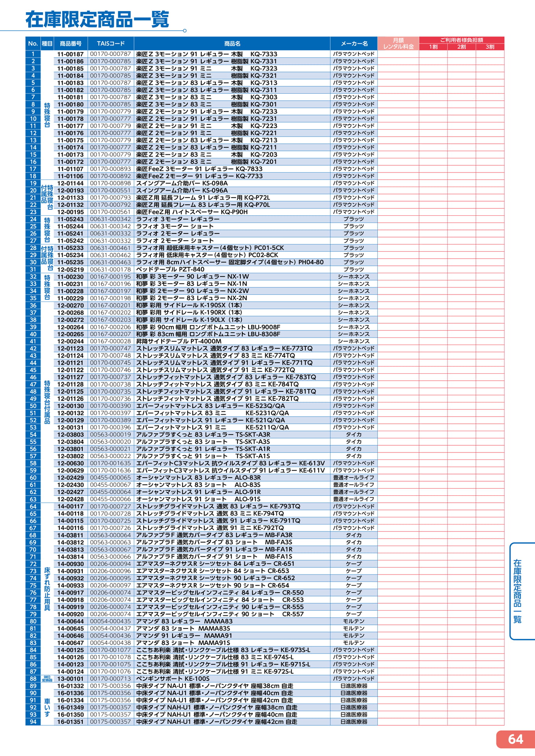The width and height of the screenshot is (535, 756).
Task: Click 和夢 彩用 サイドレール K-190RX (1本)
Action: point(189,313)
